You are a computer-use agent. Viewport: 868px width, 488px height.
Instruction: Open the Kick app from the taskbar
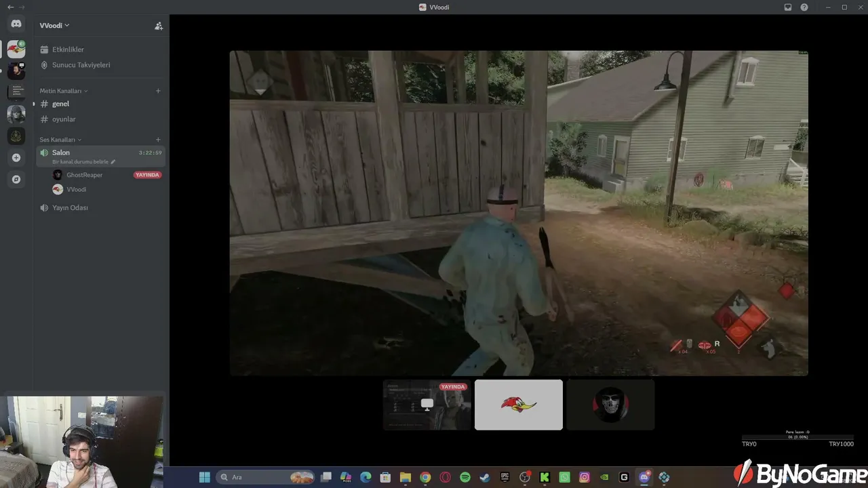coord(545,477)
